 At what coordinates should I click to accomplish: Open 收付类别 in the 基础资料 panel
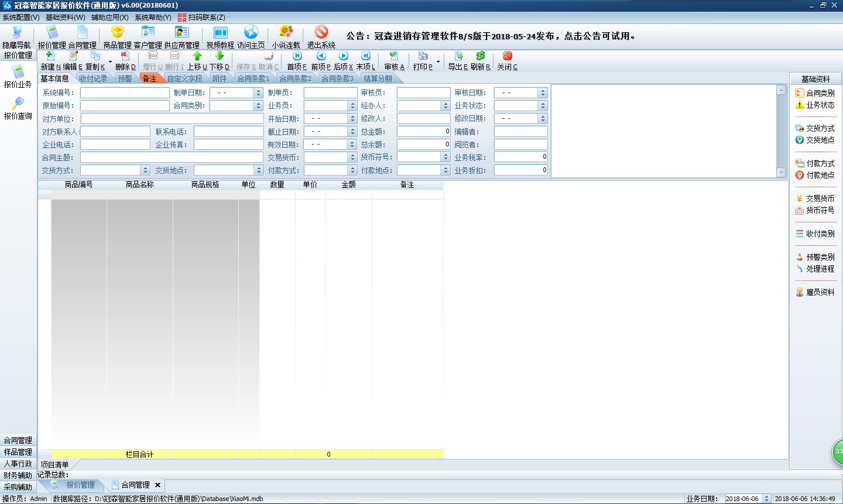click(x=815, y=234)
